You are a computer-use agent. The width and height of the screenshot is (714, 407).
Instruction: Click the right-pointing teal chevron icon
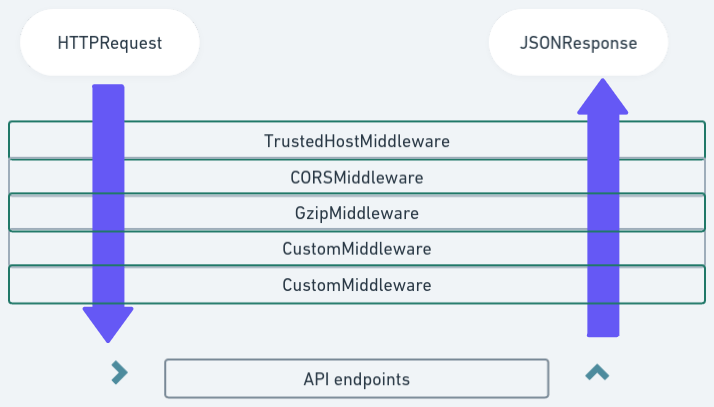(119, 372)
